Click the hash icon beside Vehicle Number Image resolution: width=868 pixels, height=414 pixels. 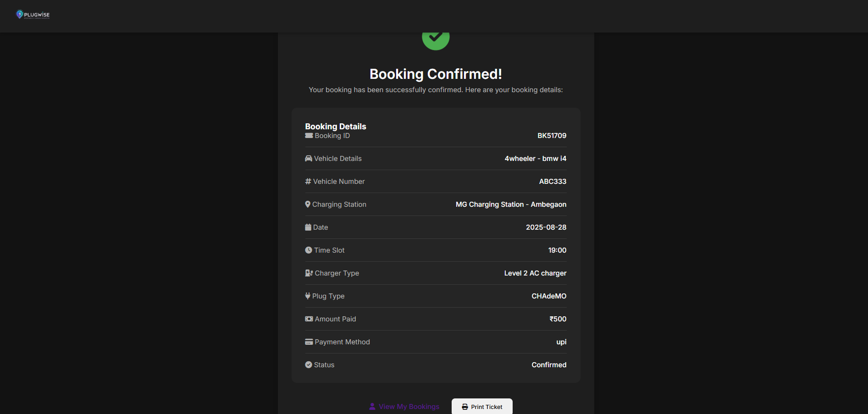point(308,182)
